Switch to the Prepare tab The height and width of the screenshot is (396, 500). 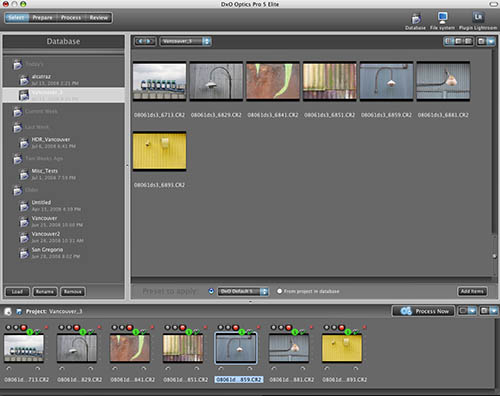(42, 18)
